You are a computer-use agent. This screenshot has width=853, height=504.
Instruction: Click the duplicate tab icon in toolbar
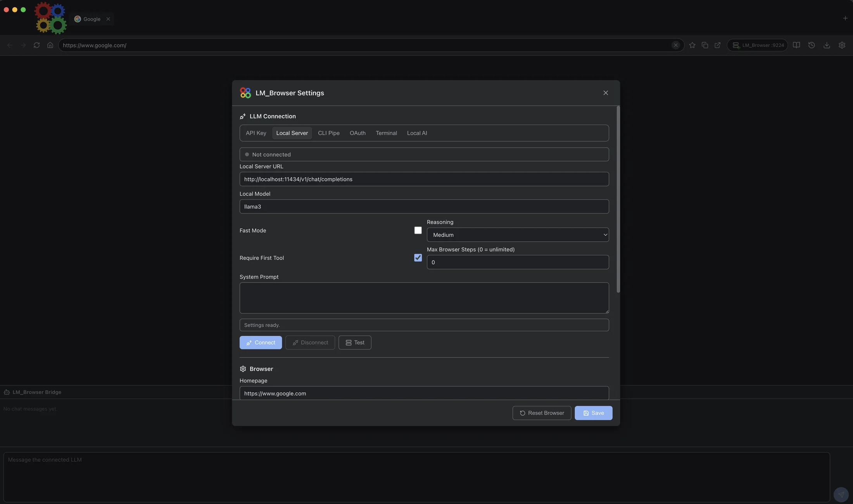point(705,45)
